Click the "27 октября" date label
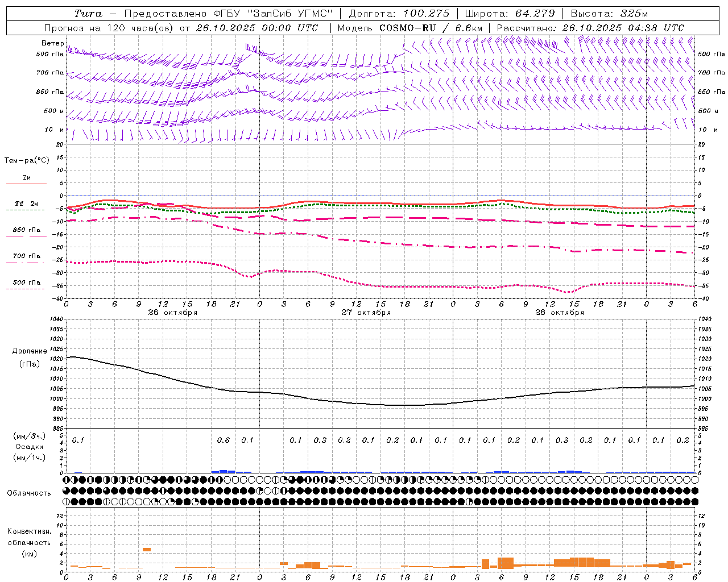The image size is (728, 582). pyautogui.click(x=366, y=313)
